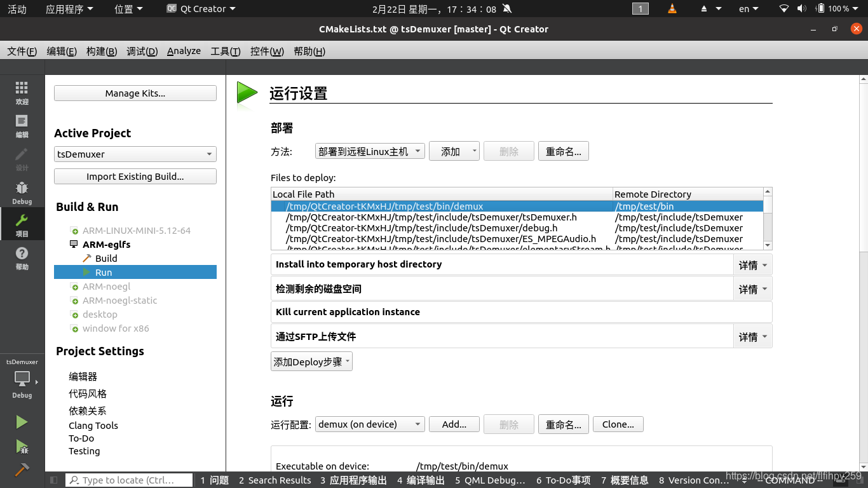Click the Manage Kits... button
The width and height of the screenshot is (868, 488).
point(135,93)
